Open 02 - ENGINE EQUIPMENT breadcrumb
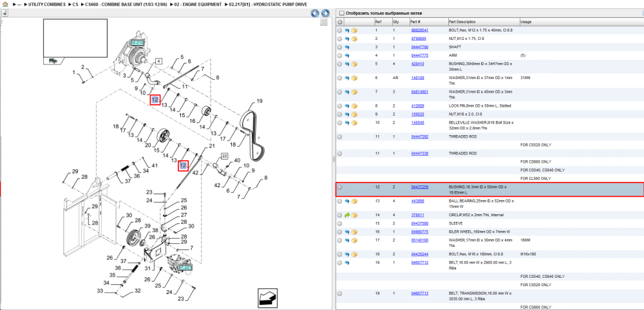 (197, 4)
